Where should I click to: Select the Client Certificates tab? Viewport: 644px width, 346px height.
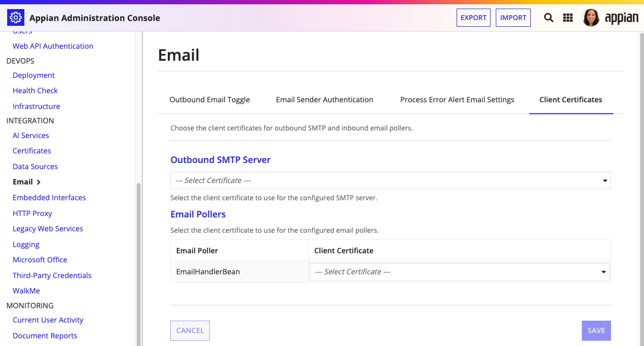point(571,99)
